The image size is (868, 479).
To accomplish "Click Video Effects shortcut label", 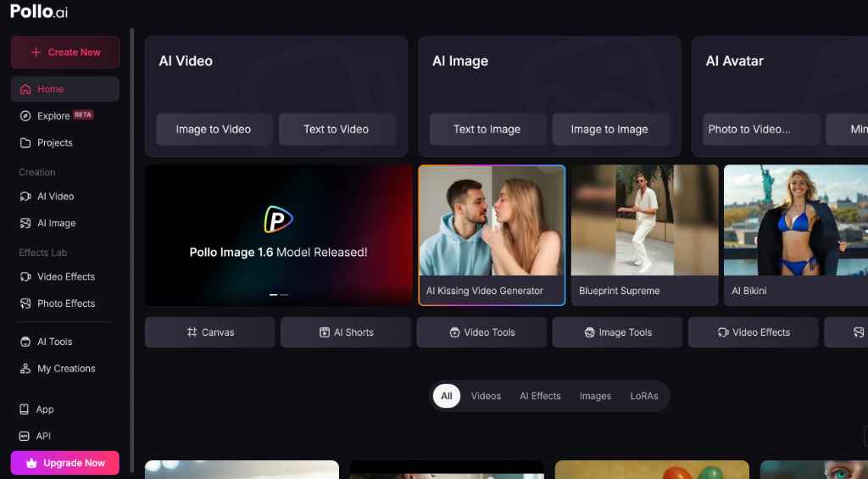I will (761, 332).
